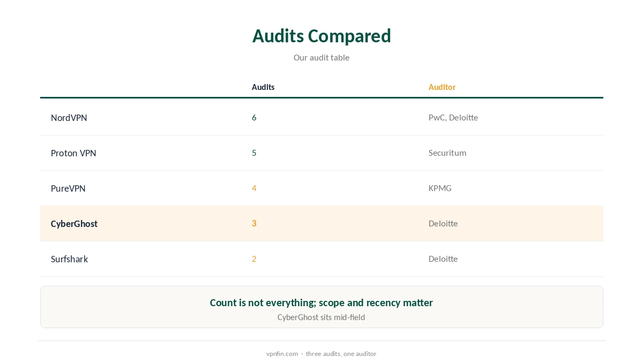Viewport: 643px width, 364px height.
Task: Select the highlighted CyberGhost row name
Action: (74, 224)
